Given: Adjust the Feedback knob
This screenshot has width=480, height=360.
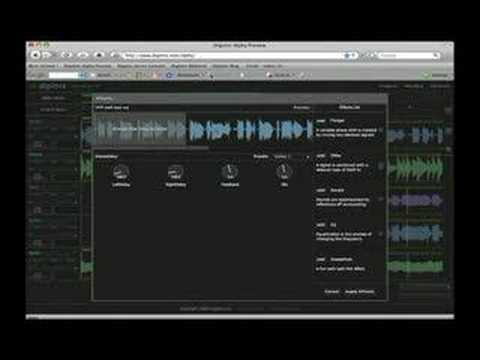Looking at the screenshot, I should click(x=230, y=172).
